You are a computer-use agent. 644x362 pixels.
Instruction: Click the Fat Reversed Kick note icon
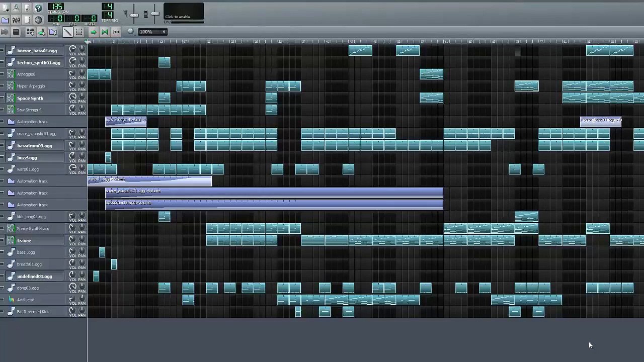[x=11, y=312]
